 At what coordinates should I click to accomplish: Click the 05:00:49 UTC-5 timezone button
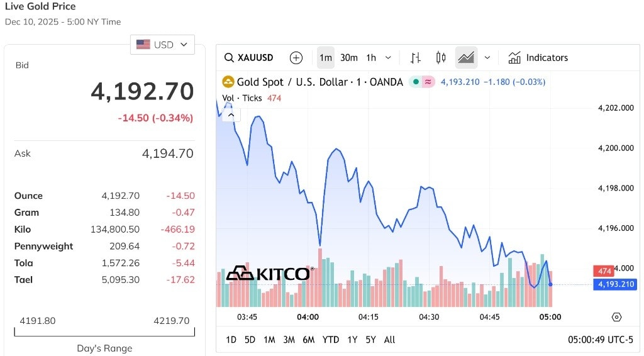tap(600, 340)
